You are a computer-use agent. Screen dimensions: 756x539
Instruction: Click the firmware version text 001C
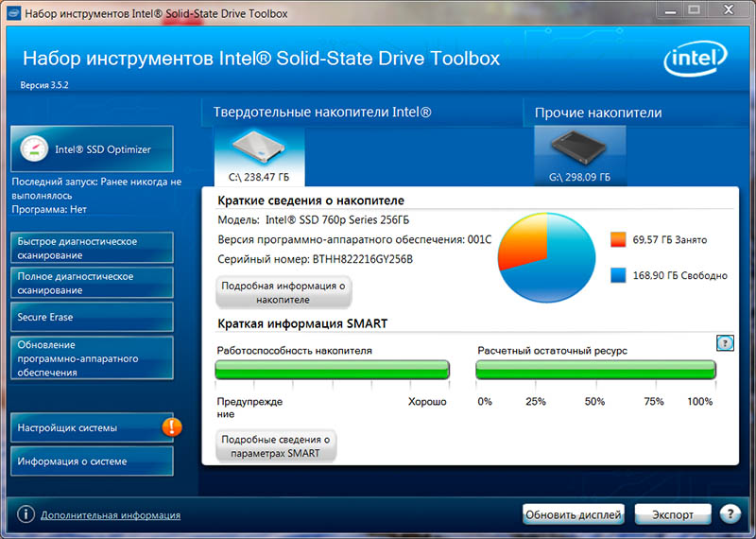(479, 240)
